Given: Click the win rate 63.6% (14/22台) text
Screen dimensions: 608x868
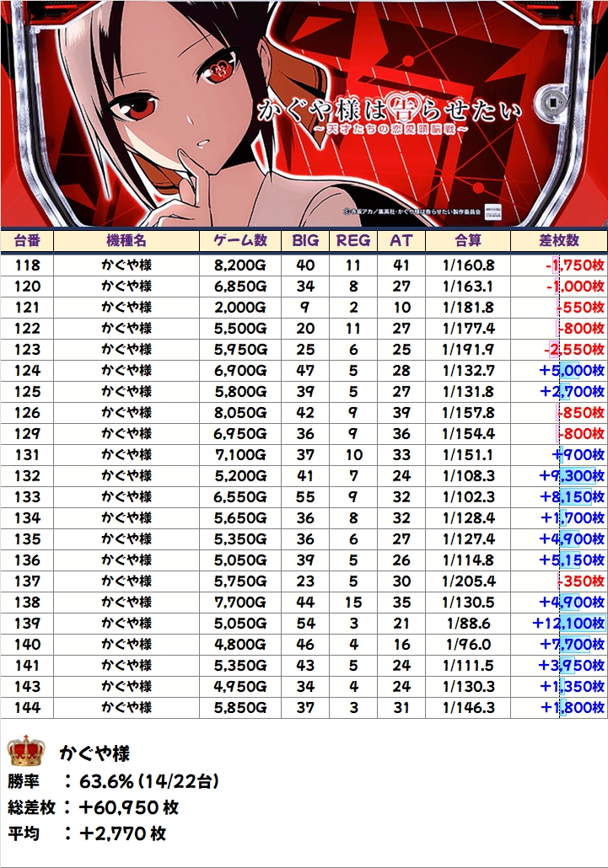Looking at the screenshot, I should click(x=149, y=781).
